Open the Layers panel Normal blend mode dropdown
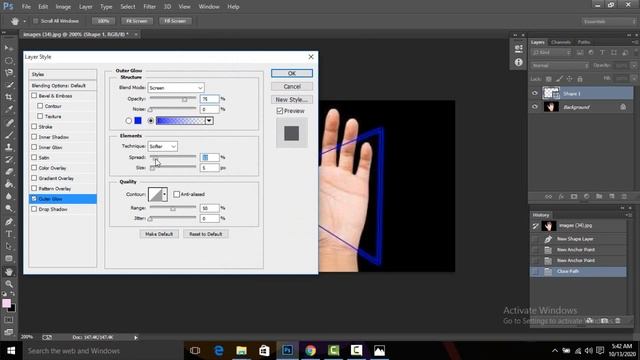 coord(560,65)
